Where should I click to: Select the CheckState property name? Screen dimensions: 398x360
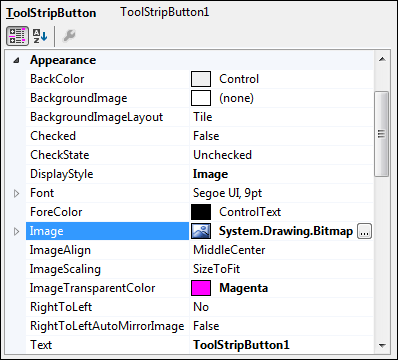coord(60,155)
